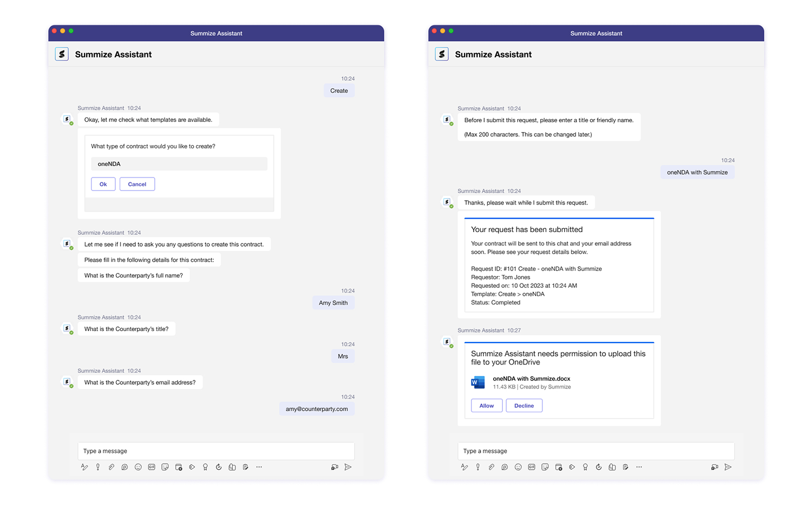
Task: Focus the message box in the right window
Action: click(x=596, y=451)
